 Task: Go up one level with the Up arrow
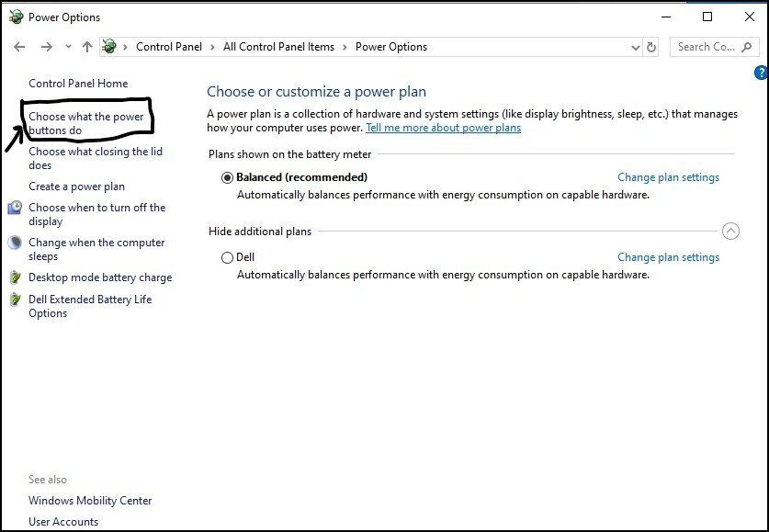[x=87, y=47]
